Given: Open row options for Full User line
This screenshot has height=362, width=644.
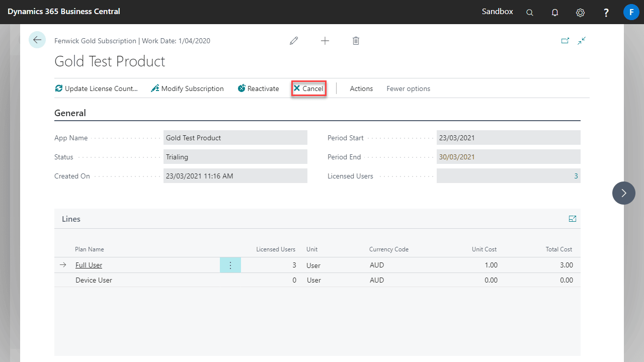Looking at the screenshot, I should coord(230,265).
